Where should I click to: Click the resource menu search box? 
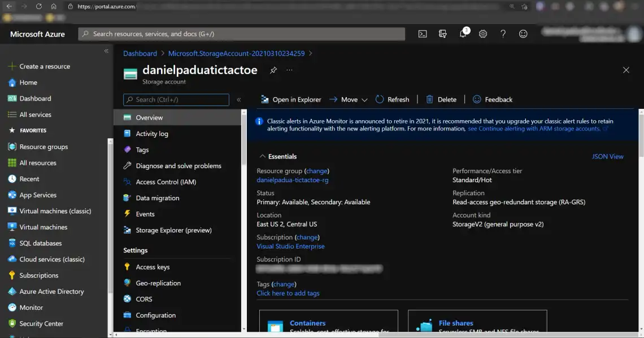[176, 99]
